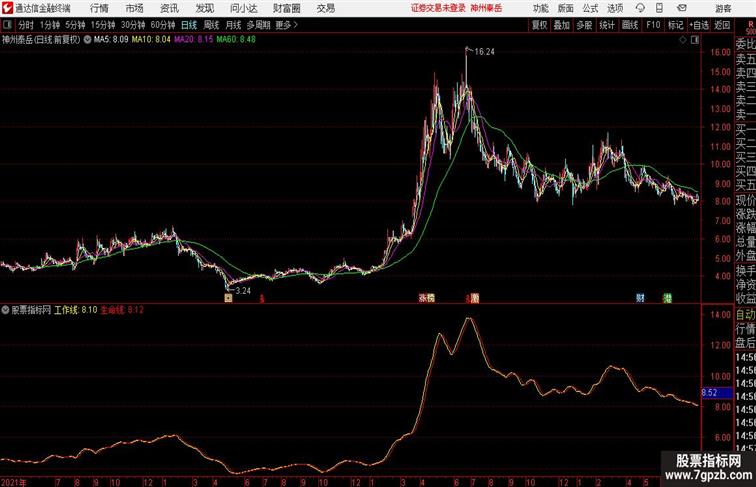The height and width of the screenshot is (487, 756).
Task: Click the 统计 statistics button
Action: coord(607,25)
